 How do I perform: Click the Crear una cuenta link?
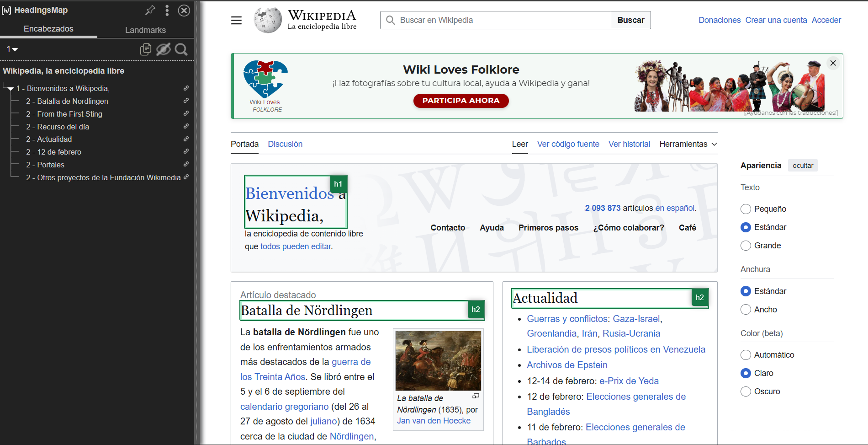tap(776, 20)
